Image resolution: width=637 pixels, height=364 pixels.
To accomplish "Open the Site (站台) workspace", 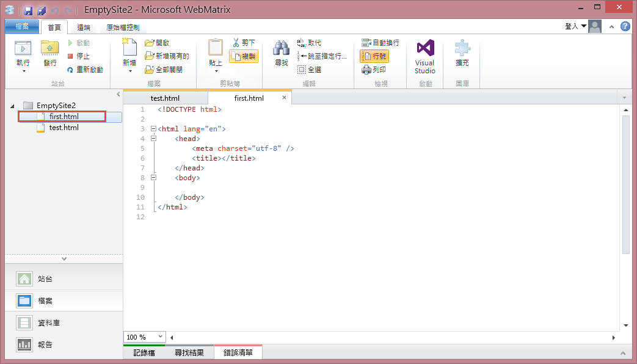I will [x=64, y=278].
